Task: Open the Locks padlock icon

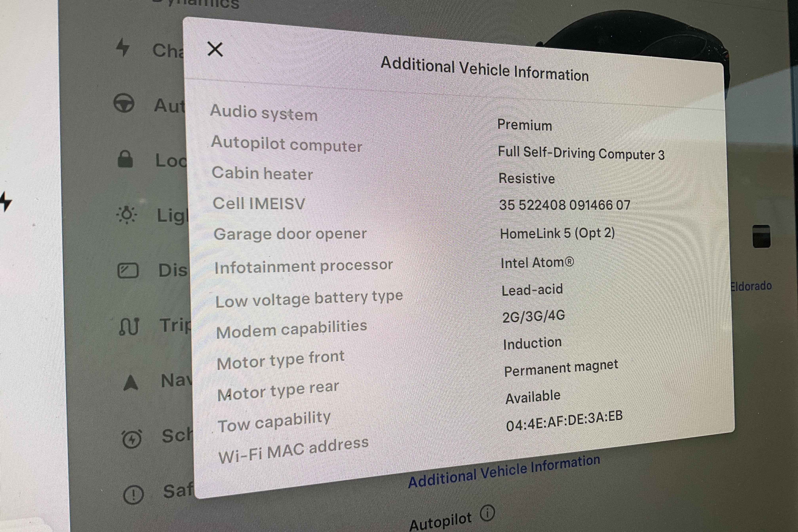Action: click(x=125, y=159)
